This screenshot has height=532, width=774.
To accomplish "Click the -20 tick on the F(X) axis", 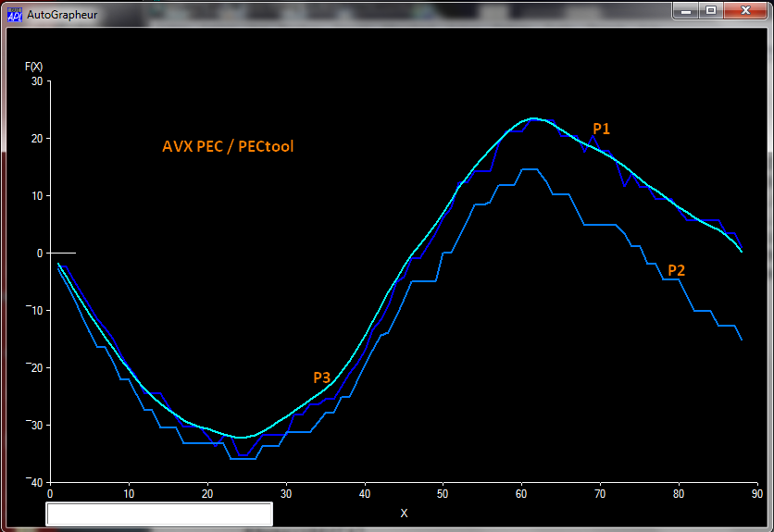I will (x=35, y=367).
